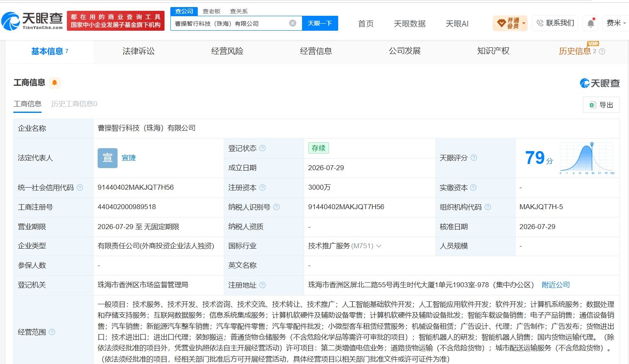Click the 79分 score value
Image resolution: width=629 pixels, height=364 pixels.
pyautogui.click(x=539, y=158)
